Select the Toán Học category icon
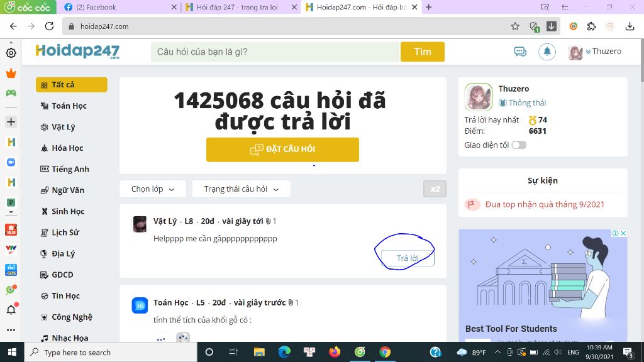644x362 pixels. (45, 106)
